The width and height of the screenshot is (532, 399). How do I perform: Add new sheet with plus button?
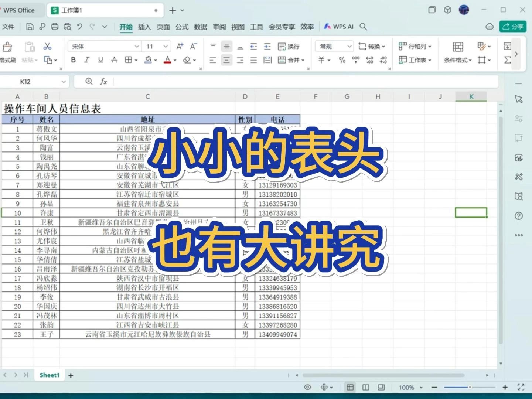pyautogui.click(x=71, y=375)
